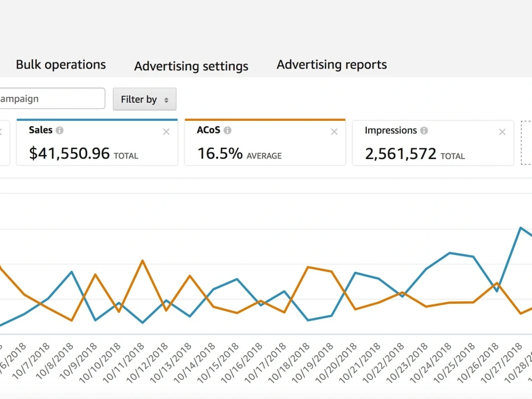Select the ACoS average metric card

pyautogui.click(x=265, y=143)
